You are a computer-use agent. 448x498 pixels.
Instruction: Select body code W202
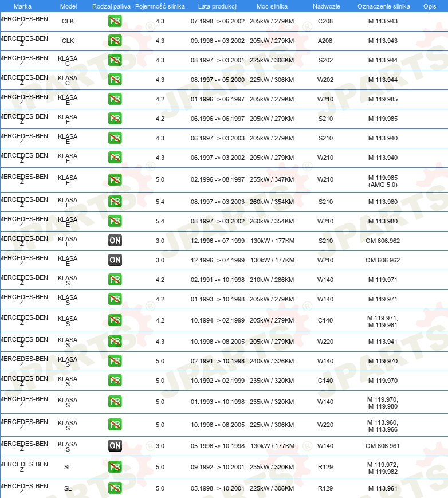point(325,80)
